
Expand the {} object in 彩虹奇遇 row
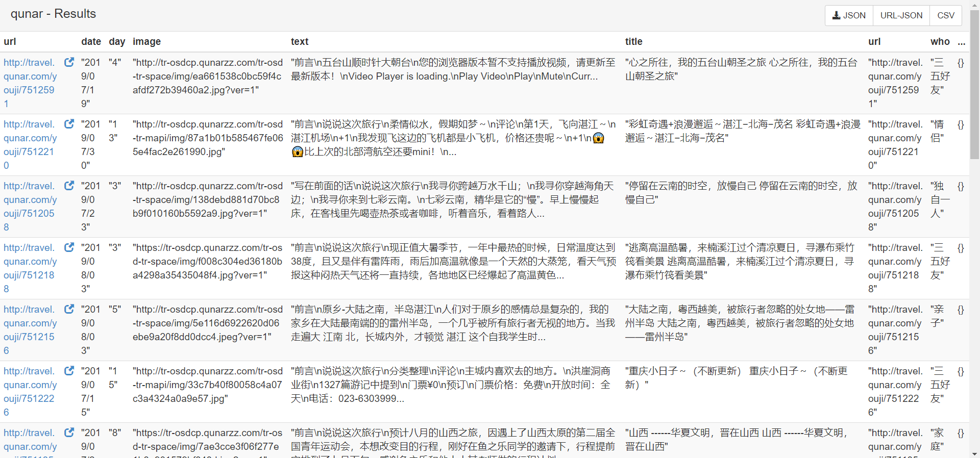(x=961, y=124)
